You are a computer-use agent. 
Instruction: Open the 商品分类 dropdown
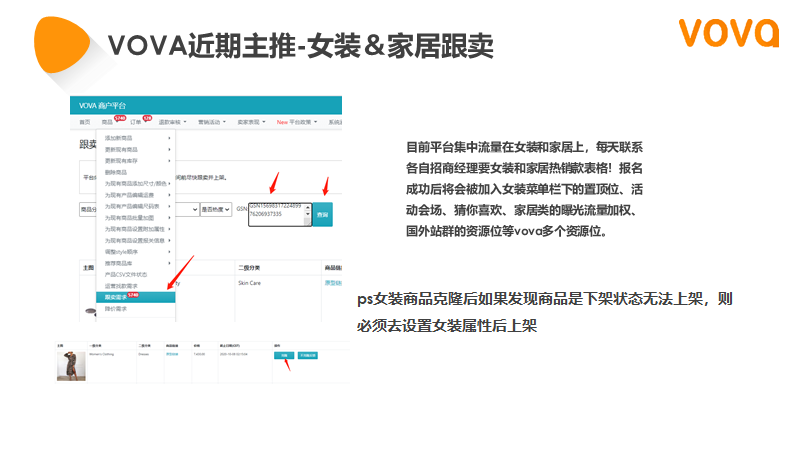point(88,210)
